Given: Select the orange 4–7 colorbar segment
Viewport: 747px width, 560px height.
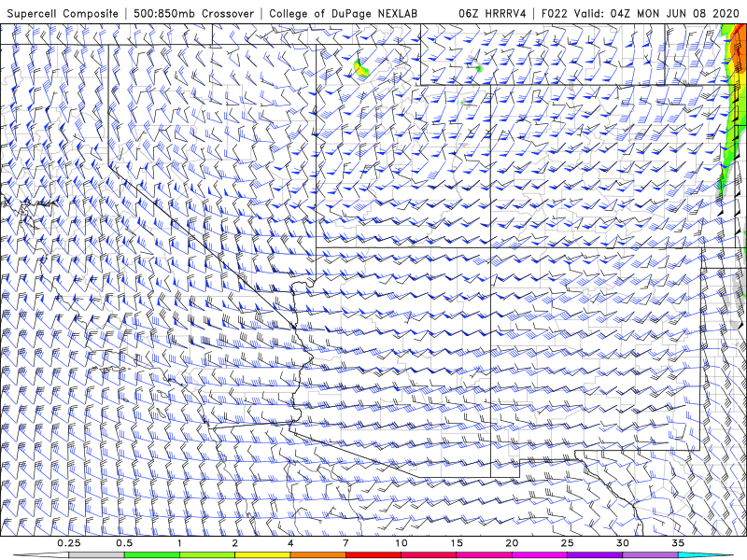Looking at the screenshot, I should [x=317, y=555].
